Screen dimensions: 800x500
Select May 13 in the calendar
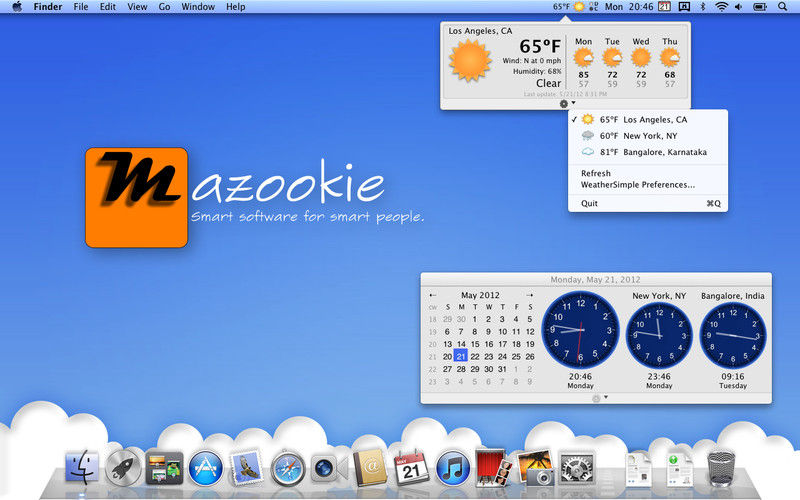tap(447, 344)
